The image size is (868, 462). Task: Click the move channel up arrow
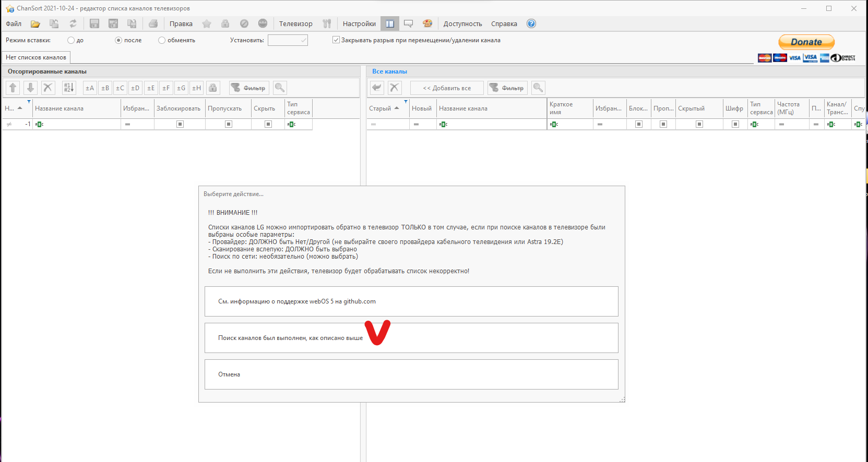pos(13,88)
